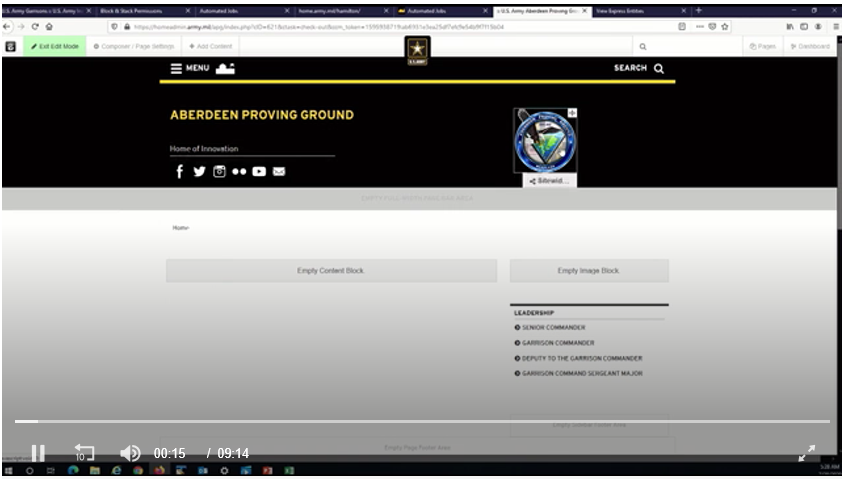
Task: Switch to the U.S. Army Garrisons tab
Action: pyautogui.click(x=48, y=11)
